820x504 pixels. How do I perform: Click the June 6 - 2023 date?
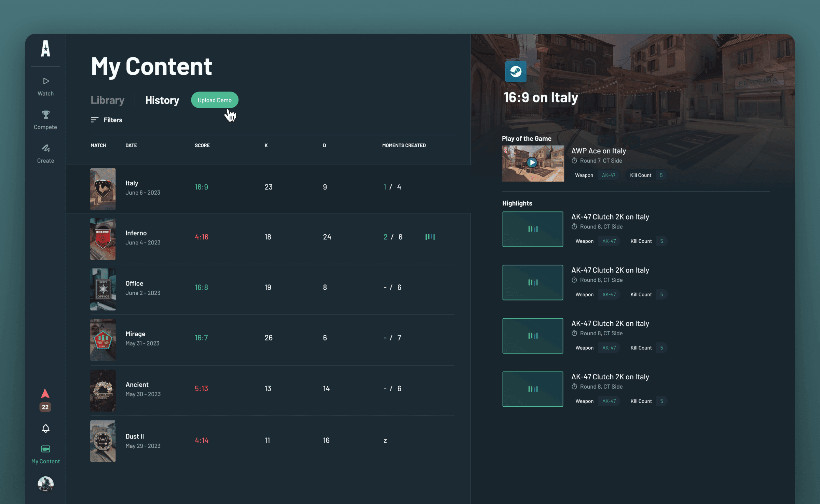pos(143,193)
